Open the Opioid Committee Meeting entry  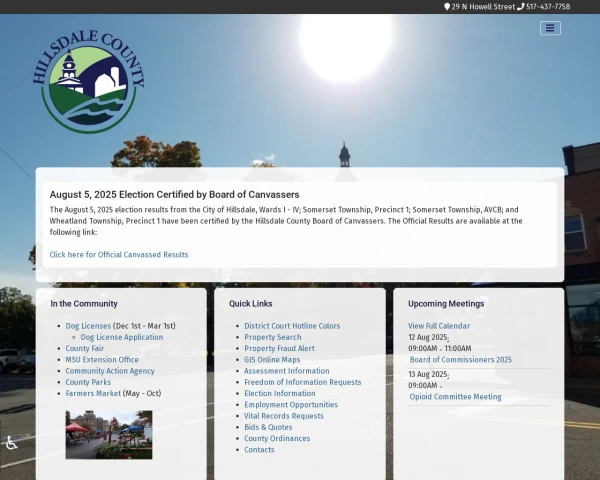click(455, 397)
